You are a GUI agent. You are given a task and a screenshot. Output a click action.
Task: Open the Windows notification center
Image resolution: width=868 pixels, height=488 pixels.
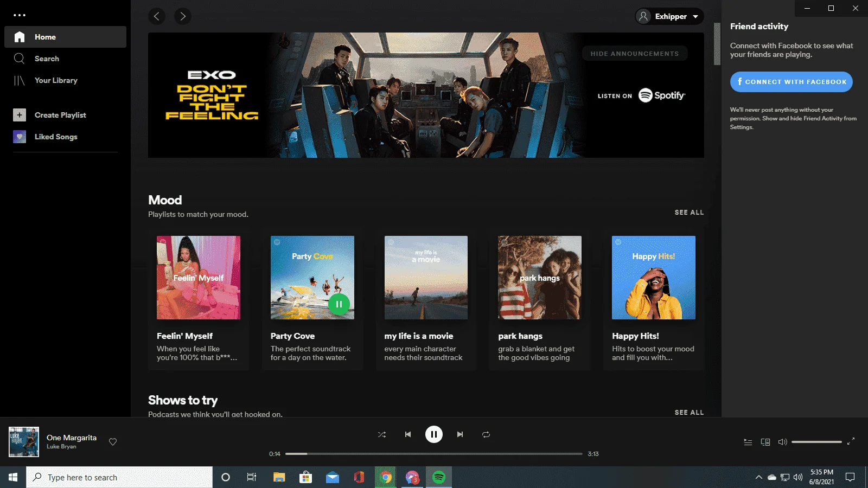pos(850,477)
